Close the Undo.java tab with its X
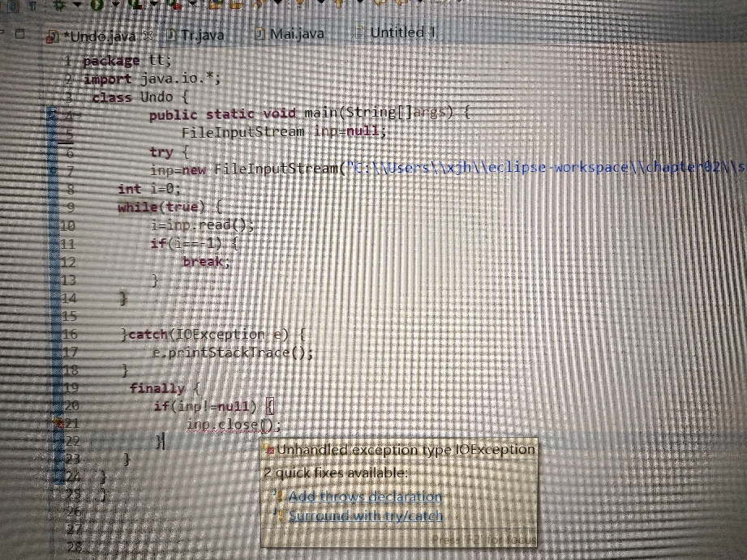 pos(148,35)
